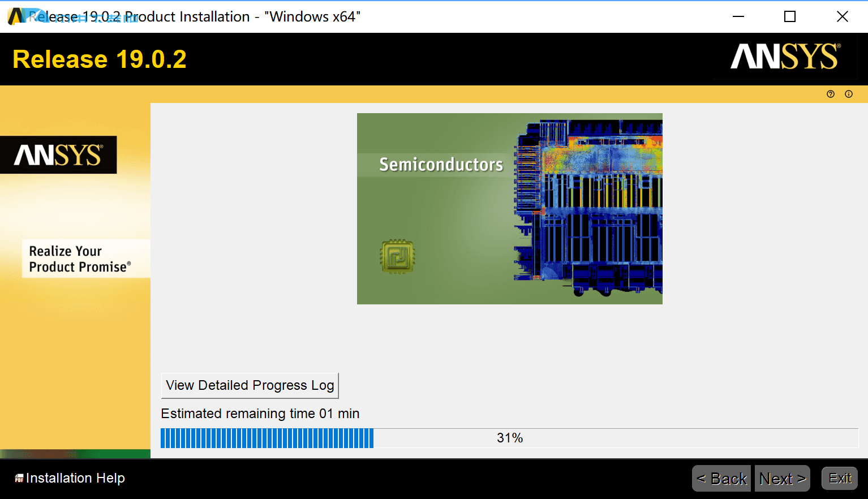Click the ANSYS logo in left sidebar

58,155
